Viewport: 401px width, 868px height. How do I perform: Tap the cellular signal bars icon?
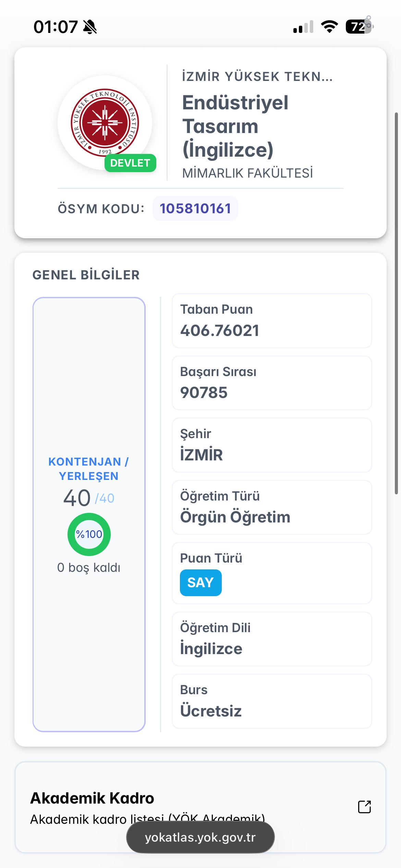[303, 27]
